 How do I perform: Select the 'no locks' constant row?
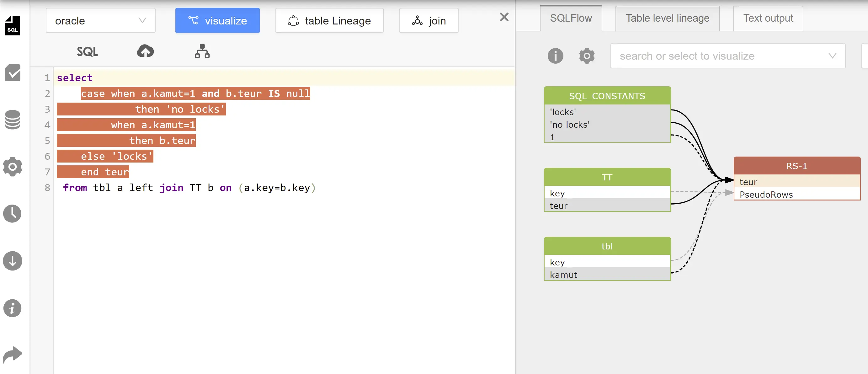(607, 124)
